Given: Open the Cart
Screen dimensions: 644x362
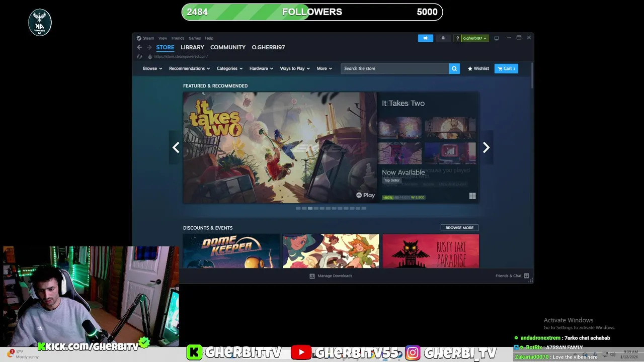Looking at the screenshot, I should (506, 68).
